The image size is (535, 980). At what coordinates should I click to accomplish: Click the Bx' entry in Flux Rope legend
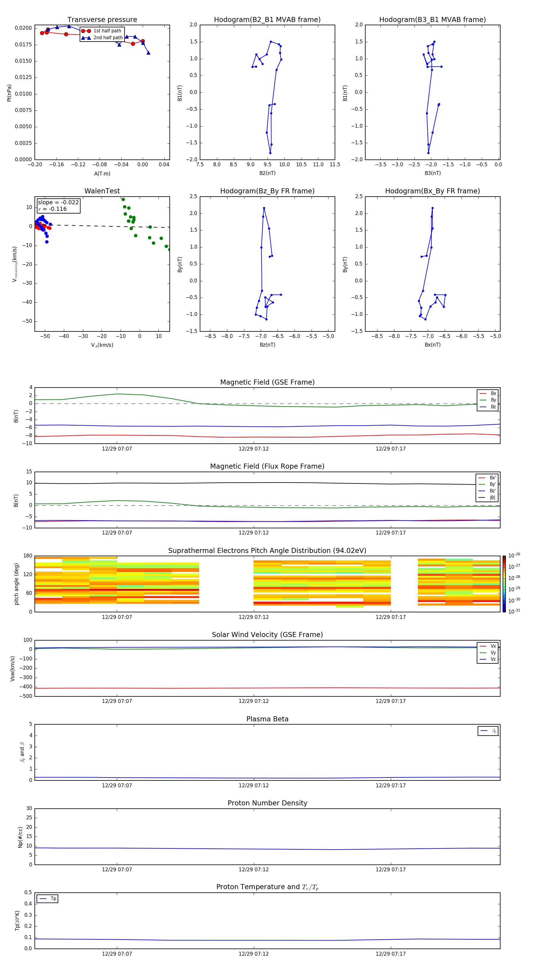tap(487, 478)
